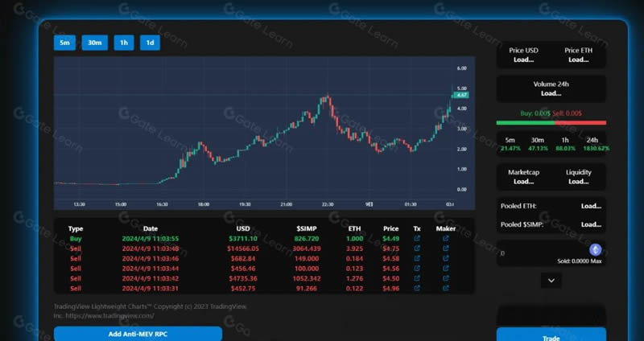Switch chart to 30m timeframe

point(94,43)
